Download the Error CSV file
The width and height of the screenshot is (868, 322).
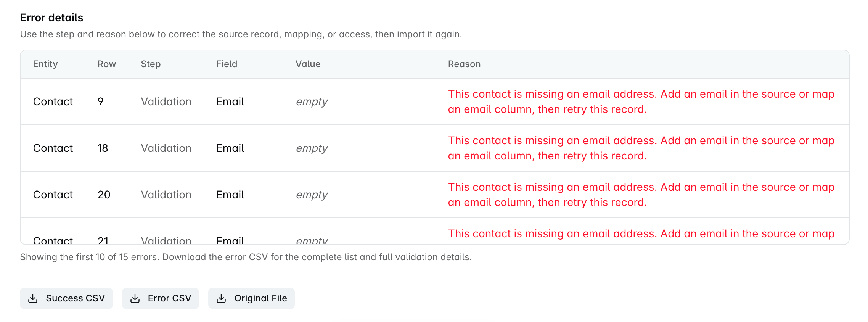click(161, 298)
